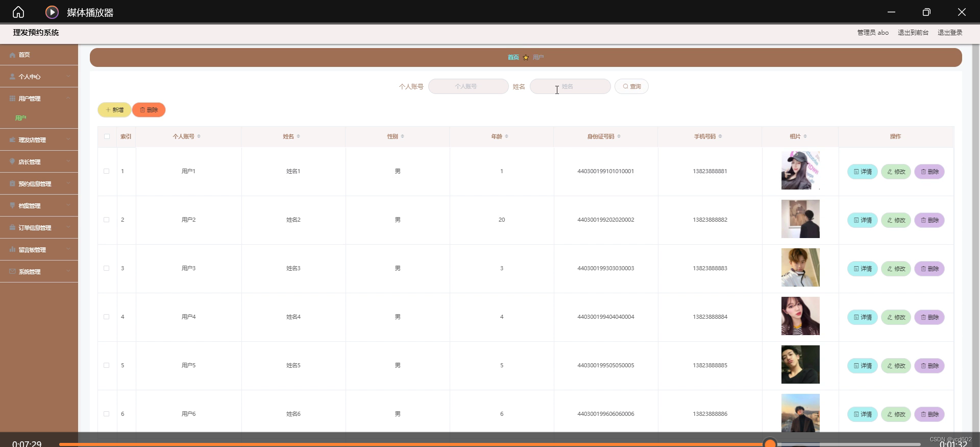Open the 留言板管理 sidebar menu
The height and width of the screenshot is (447, 980).
click(x=39, y=250)
